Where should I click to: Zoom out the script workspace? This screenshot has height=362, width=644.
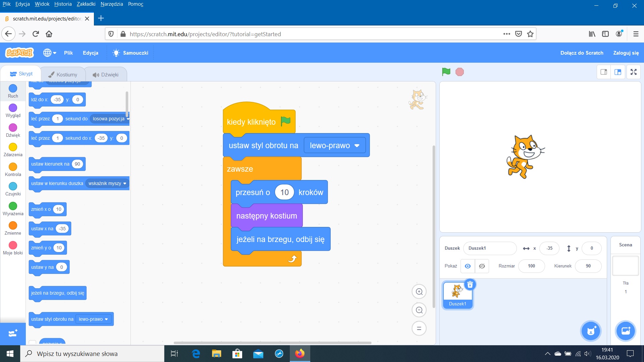(419, 310)
